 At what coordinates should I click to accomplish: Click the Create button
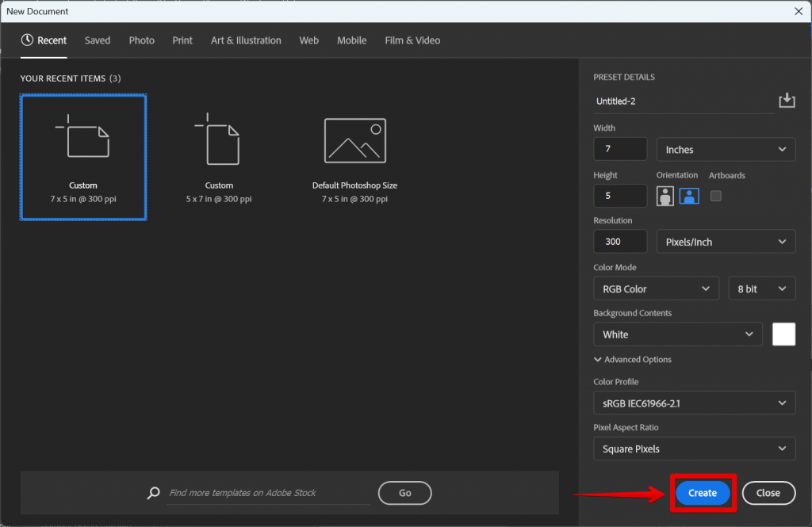coord(703,492)
